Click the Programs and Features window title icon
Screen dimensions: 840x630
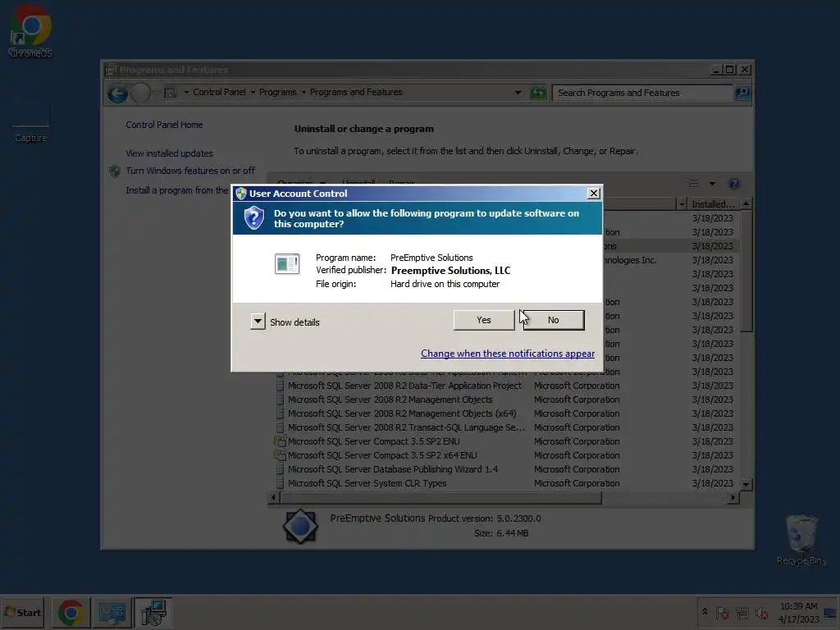tap(111, 71)
